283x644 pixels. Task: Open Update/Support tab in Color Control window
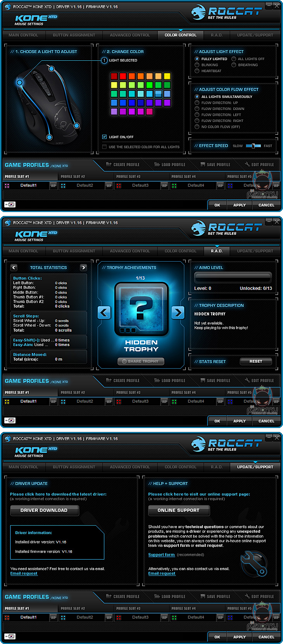click(x=255, y=35)
